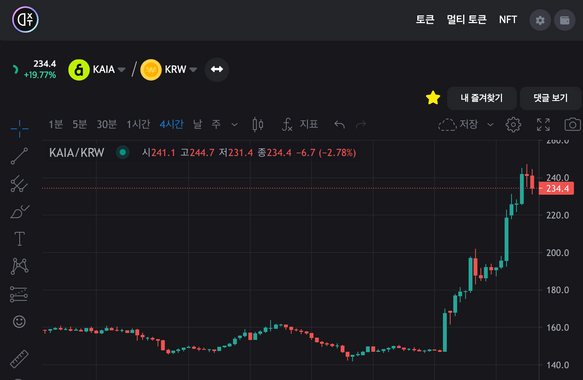The height and width of the screenshot is (380, 583).
Task: Select the pitchfork tool in sidebar
Action: tap(19, 184)
